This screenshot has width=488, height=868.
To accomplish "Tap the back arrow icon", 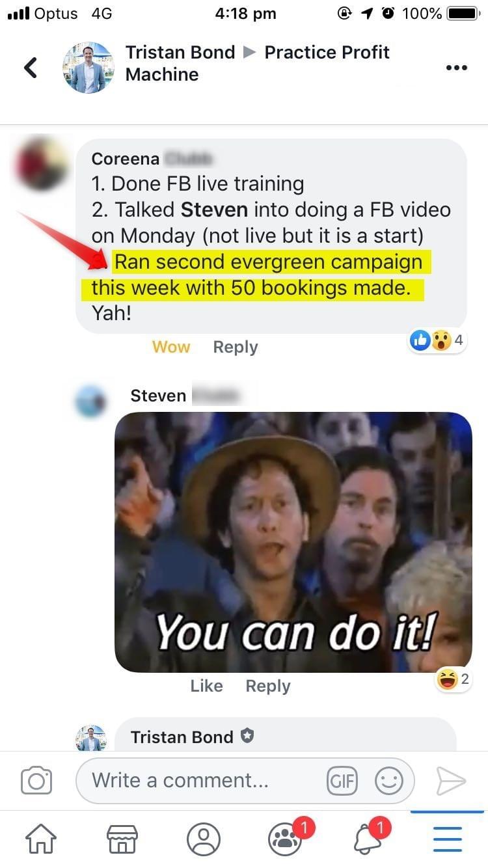I will (x=31, y=67).
